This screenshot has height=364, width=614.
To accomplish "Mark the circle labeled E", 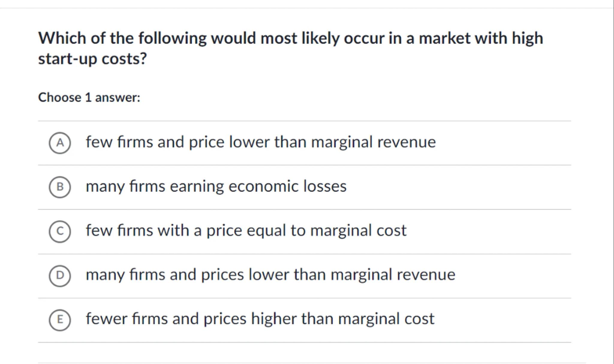I will coord(60,320).
